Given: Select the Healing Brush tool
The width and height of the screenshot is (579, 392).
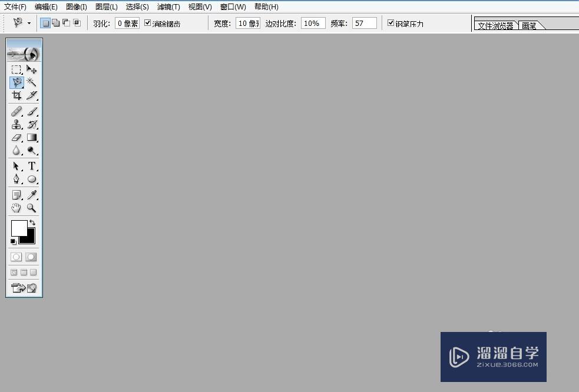Looking at the screenshot, I should (16, 111).
